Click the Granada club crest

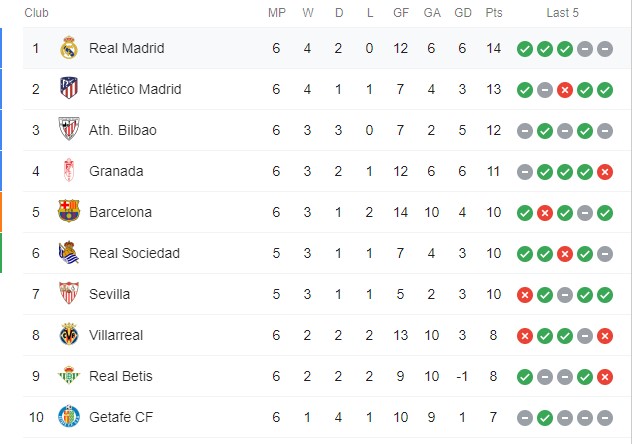coord(69,170)
